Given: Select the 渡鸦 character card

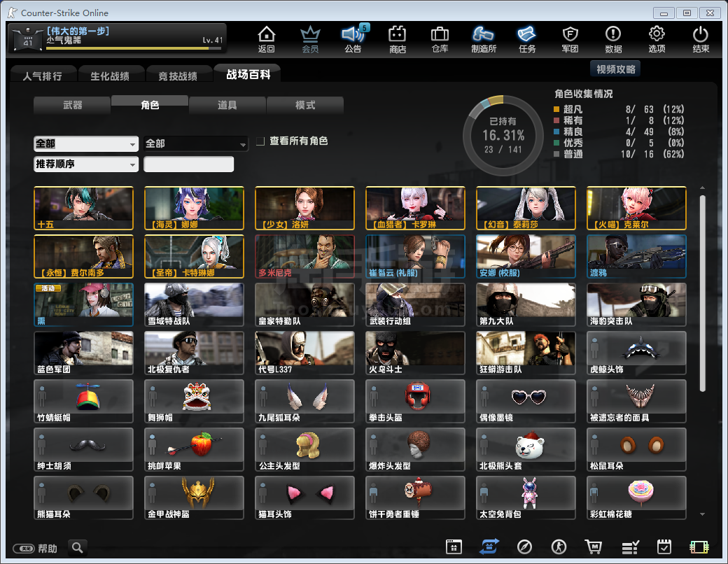Looking at the screenshot, I should point(636,257).
